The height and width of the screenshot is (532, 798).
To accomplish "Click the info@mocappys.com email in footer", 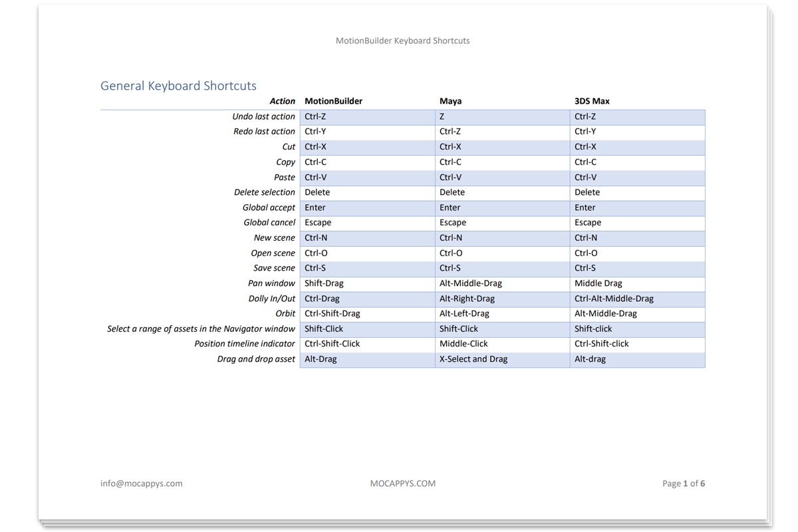I will [x=141, y=483].
